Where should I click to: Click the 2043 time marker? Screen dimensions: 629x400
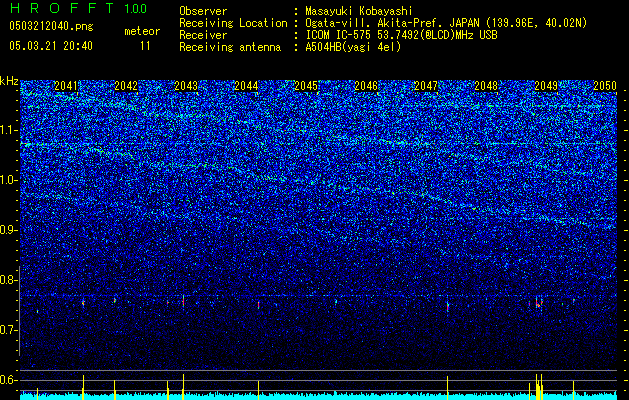point(186,86)
